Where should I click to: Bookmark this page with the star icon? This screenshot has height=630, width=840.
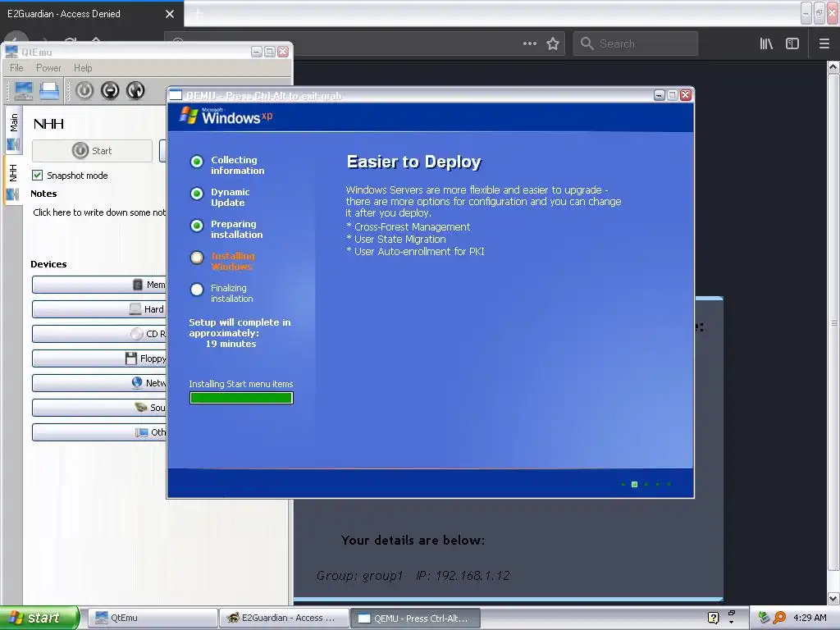pos(553,43)
